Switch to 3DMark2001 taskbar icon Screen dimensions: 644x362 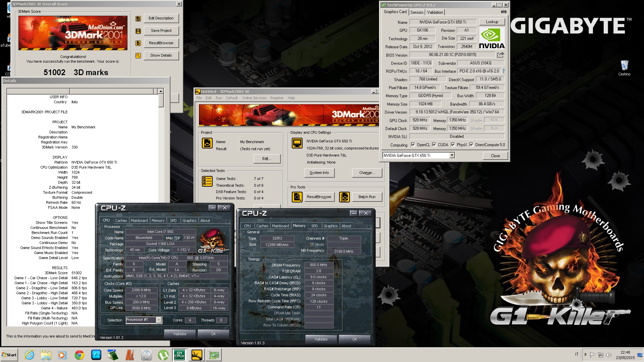(197, 355)
